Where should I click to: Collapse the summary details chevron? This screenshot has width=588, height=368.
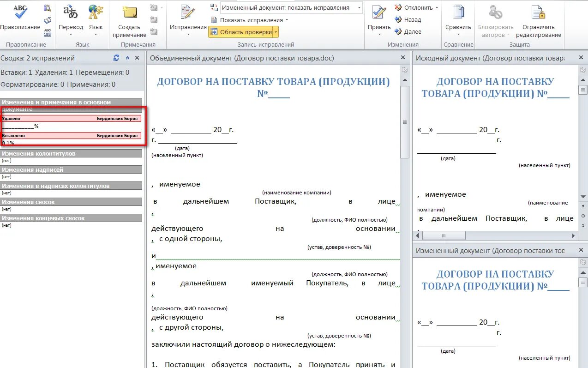click(x=128, y=58)
